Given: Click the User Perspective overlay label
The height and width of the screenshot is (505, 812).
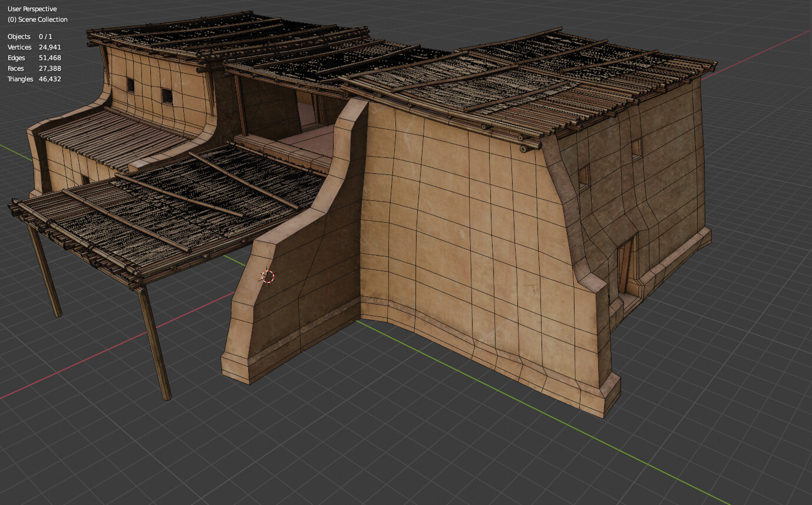Looking at the screenshot, I should tap(32, 8).
